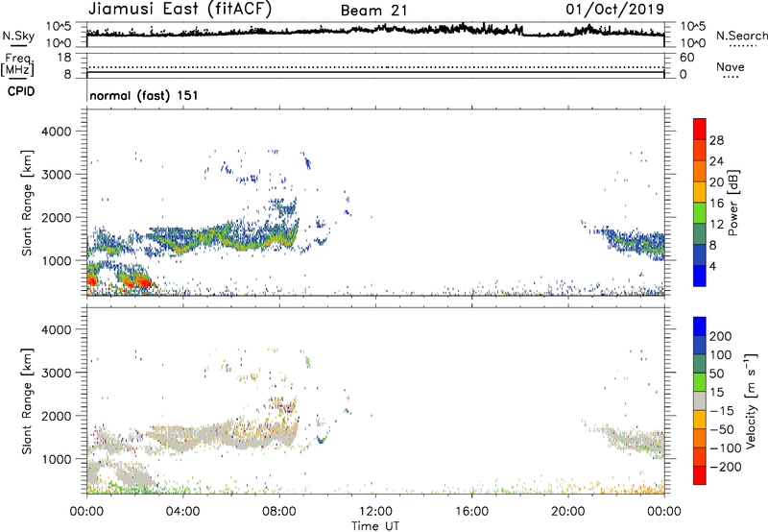Click the 'Nave' legend label

(x=731, y=66)
